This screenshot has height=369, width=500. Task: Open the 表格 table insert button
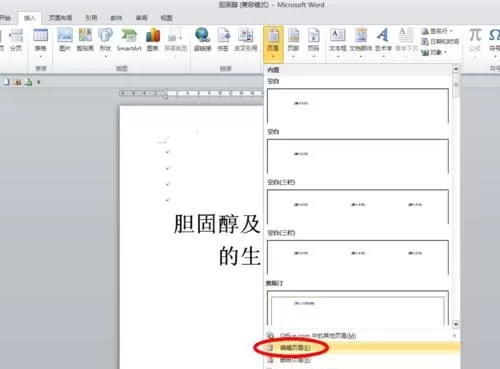41,43
